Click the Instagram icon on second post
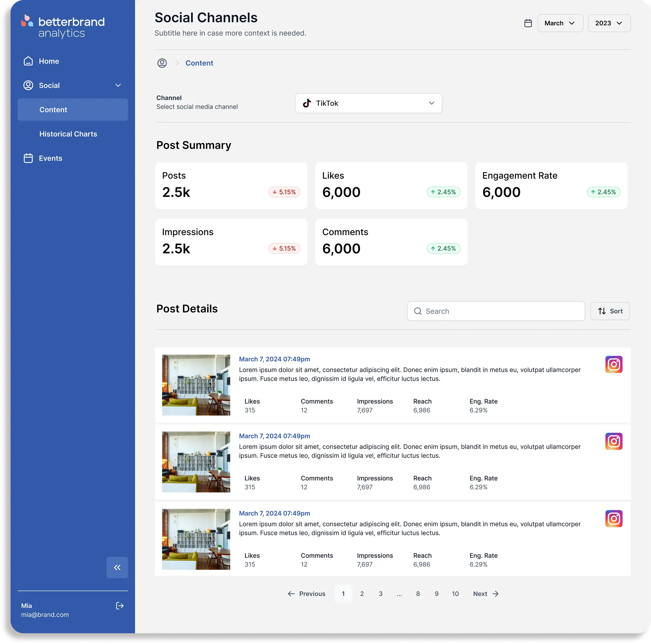This screenshot has height=644, width=651. click(x=614, y=442)
